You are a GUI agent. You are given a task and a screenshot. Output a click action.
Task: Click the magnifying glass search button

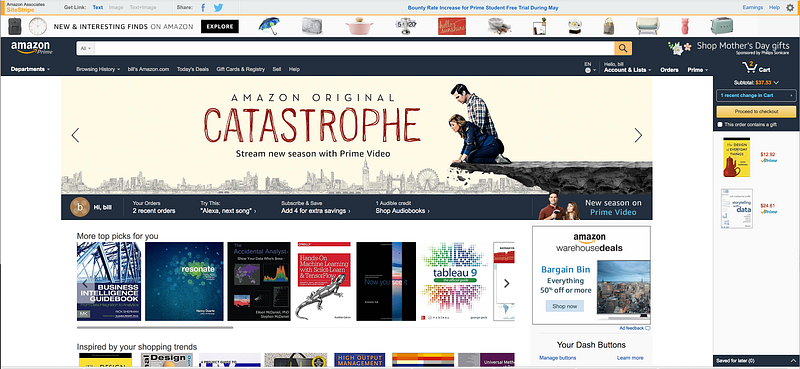point(623,48)
